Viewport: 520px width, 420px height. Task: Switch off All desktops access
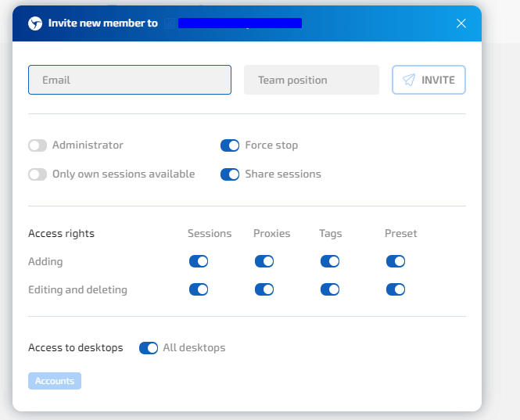(149, 348)
